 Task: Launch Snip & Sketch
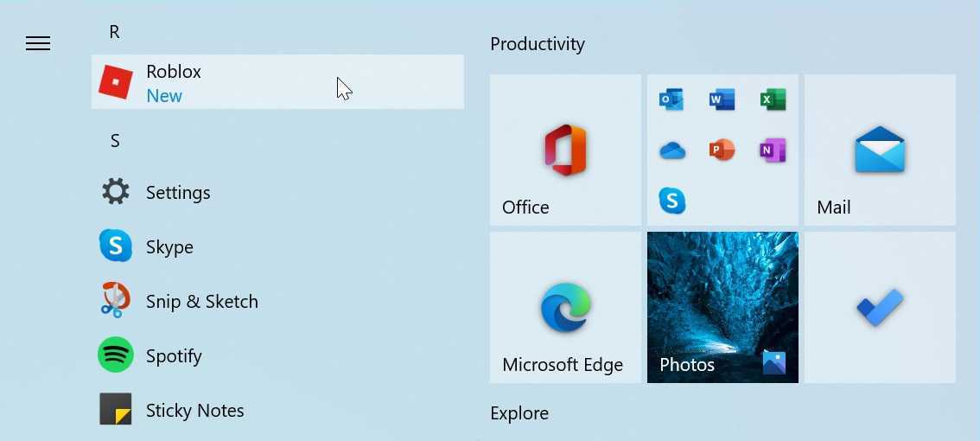coord(201,301)
